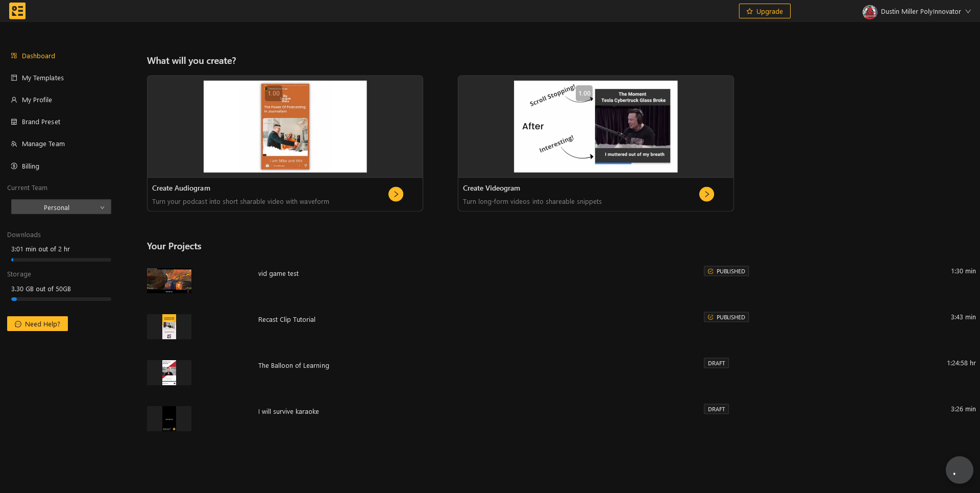Click the Dashboard grid icon
This screenshot has height=493, width=980.
pos(14,56)
